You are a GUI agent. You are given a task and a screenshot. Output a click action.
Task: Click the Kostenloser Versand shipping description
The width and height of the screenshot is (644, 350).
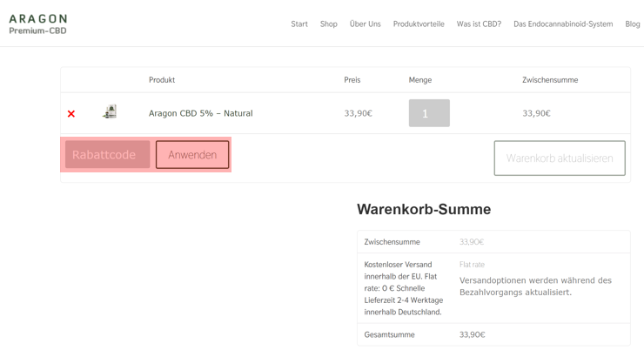click(x=403, y=288)
